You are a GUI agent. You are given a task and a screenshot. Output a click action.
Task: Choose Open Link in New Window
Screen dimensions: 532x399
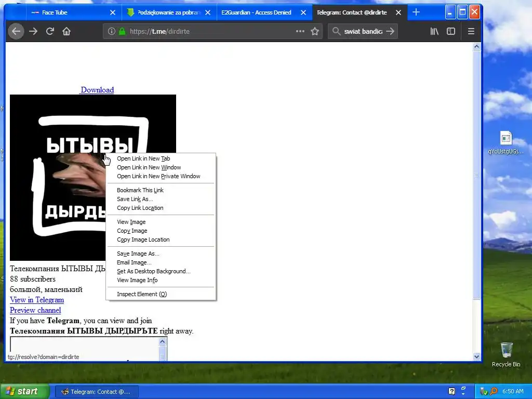coord(161,167)
